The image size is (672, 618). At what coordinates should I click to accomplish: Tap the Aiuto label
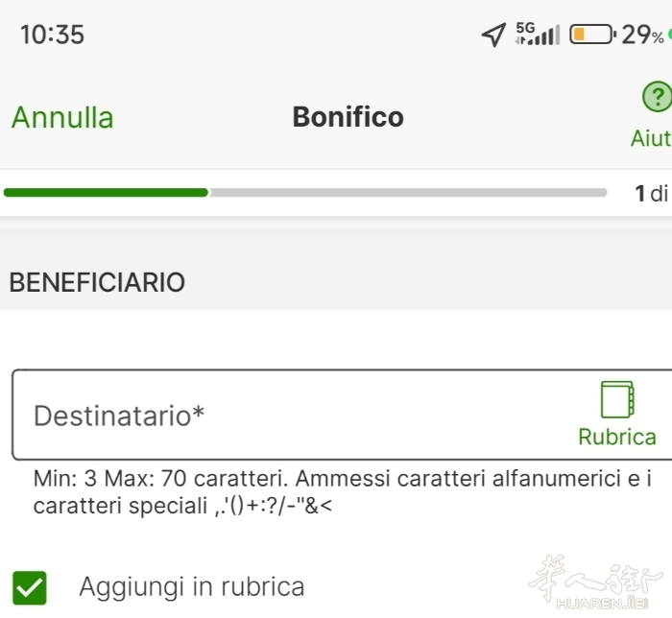[651, 139]
